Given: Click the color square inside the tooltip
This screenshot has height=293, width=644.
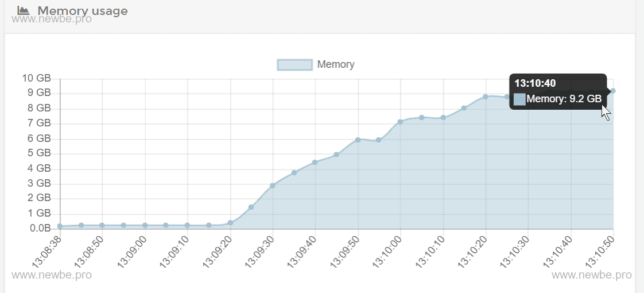Looking at the screenshot, I should pos(519,99).
